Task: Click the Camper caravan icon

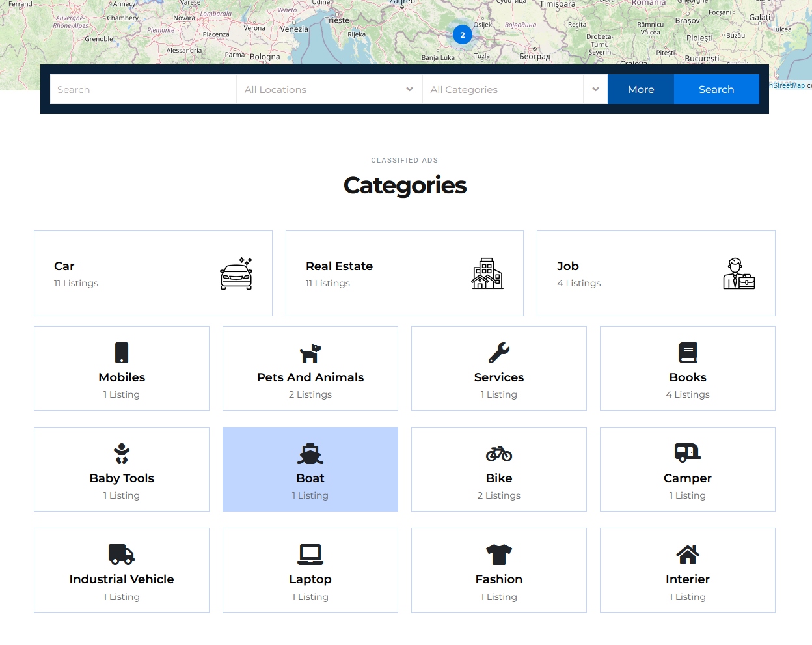Action: [688, 453]
